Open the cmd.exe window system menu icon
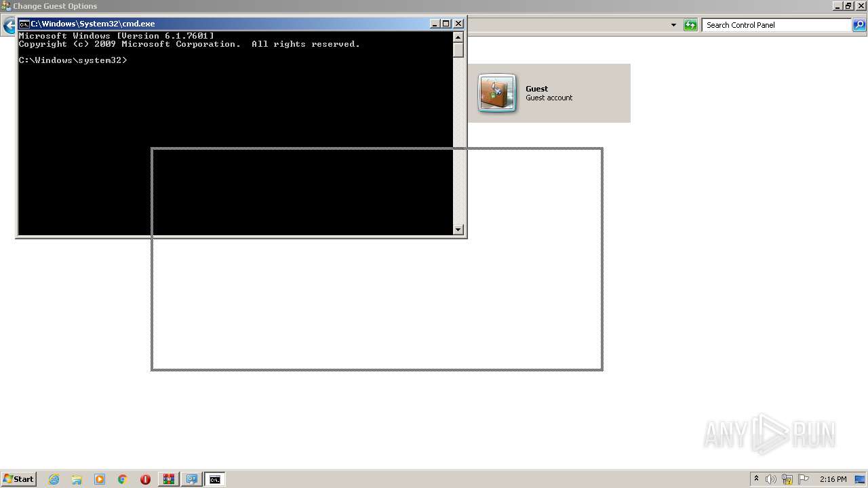Viewport: 868px width, 488px height. [24, 24]
